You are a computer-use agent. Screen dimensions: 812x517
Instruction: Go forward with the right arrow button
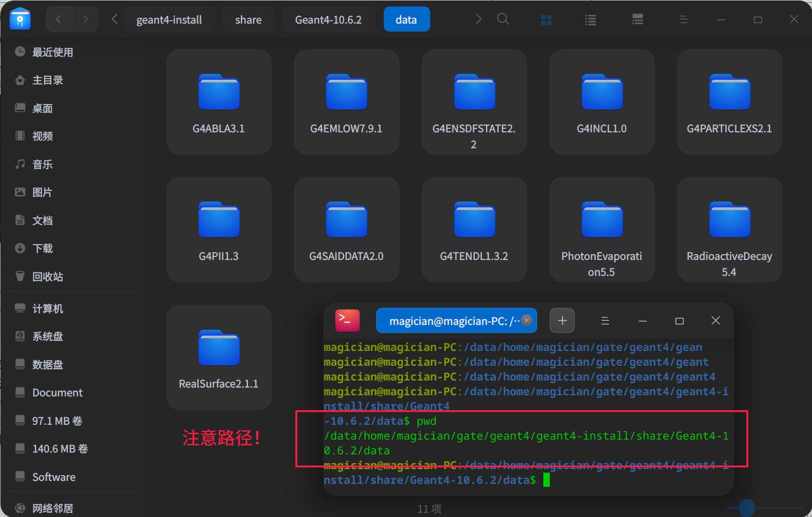(86, 19)
